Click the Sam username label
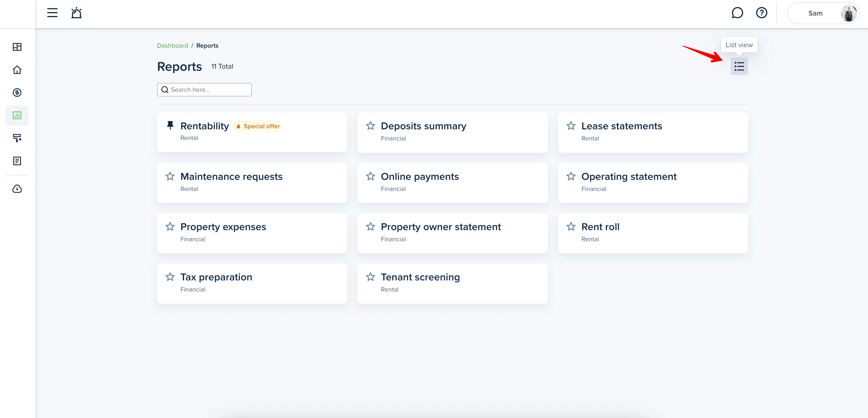 click(x=815, y=13)
